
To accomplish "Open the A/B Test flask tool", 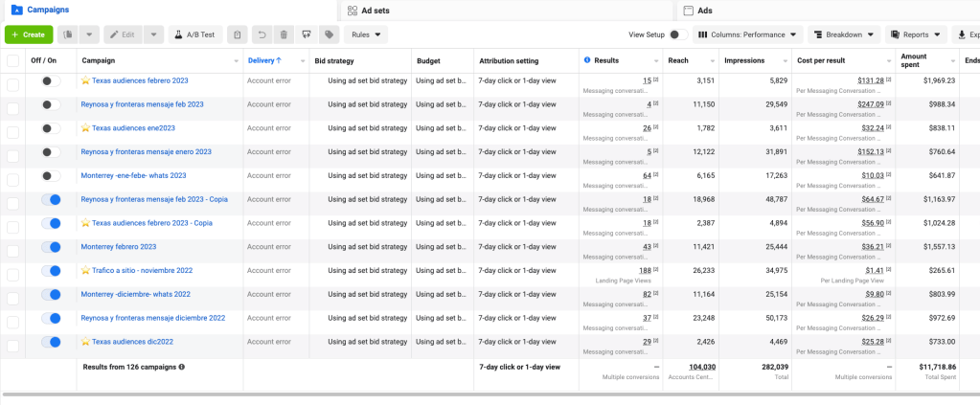I will (195, 34).
